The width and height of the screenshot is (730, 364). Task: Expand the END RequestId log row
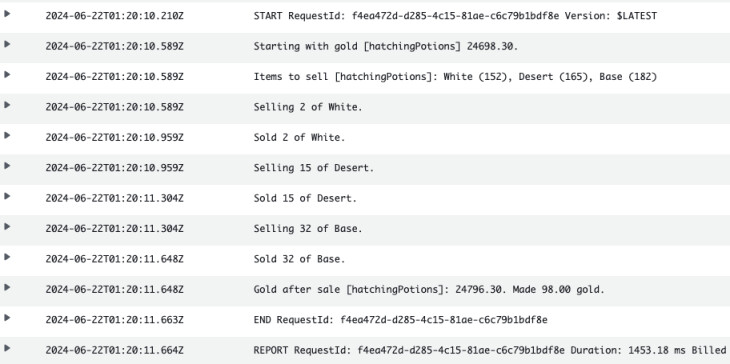pyautogui.click(x=7, y=318)
